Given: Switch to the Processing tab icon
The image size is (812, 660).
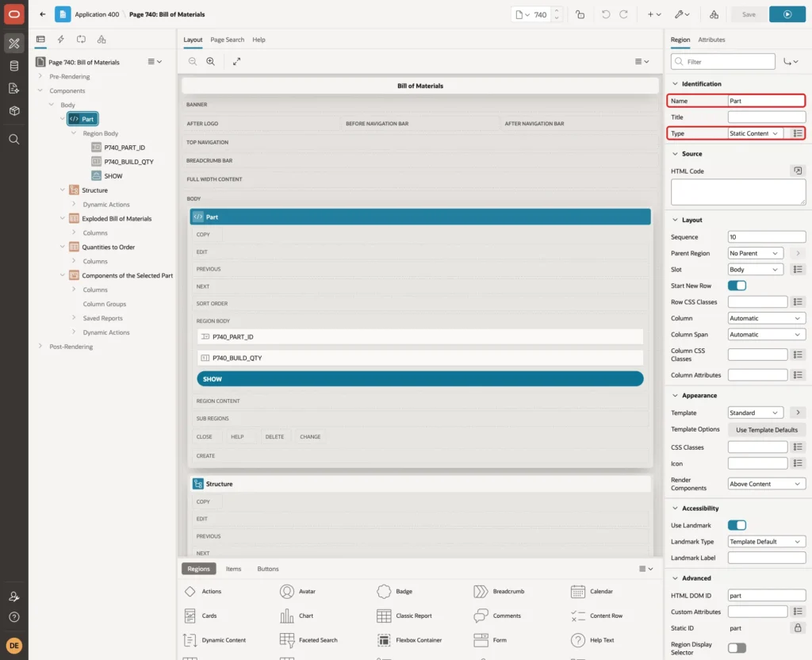Looking at the screenshot, I should 82,40.
